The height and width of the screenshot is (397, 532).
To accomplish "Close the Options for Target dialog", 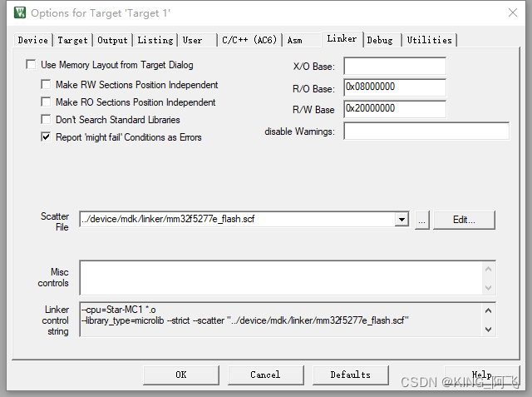I will (x=513, y=12).
